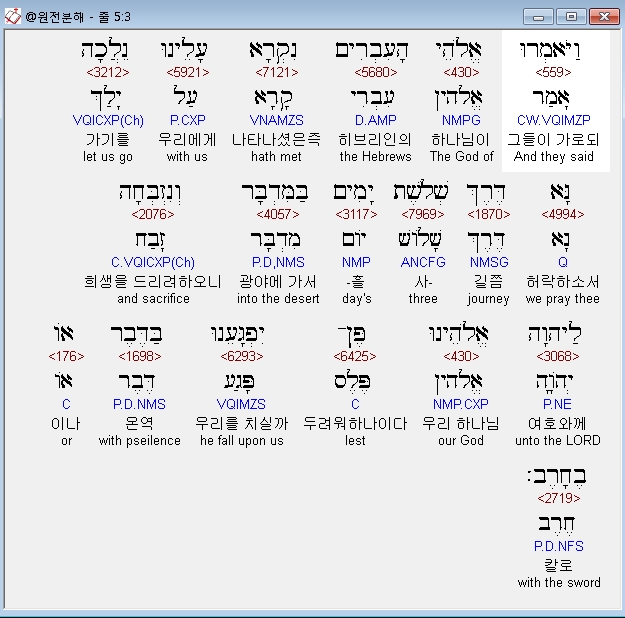Screen dimensions: 625x618
Task: Click the Korean gloss 칼로
Action: (x=558, y=565)
